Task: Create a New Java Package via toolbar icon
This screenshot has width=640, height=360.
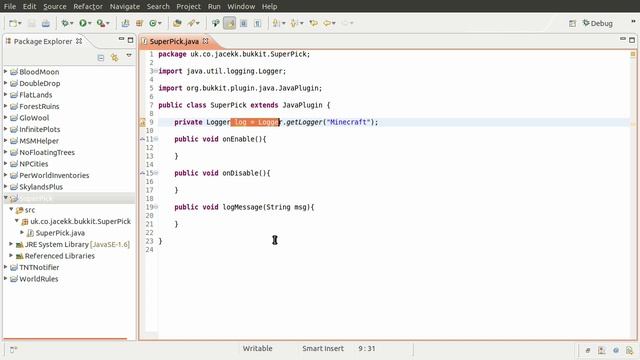Action: (x=139, y=23)
